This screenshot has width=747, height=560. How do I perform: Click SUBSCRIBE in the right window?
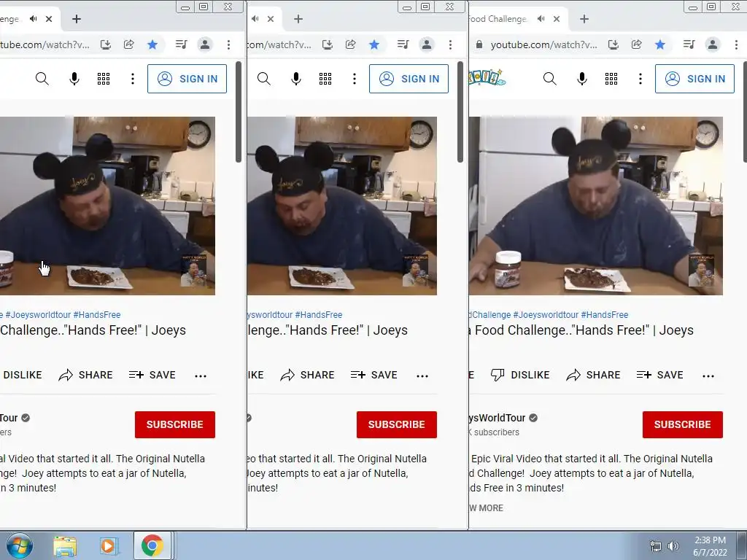click(x=682, y=424)
